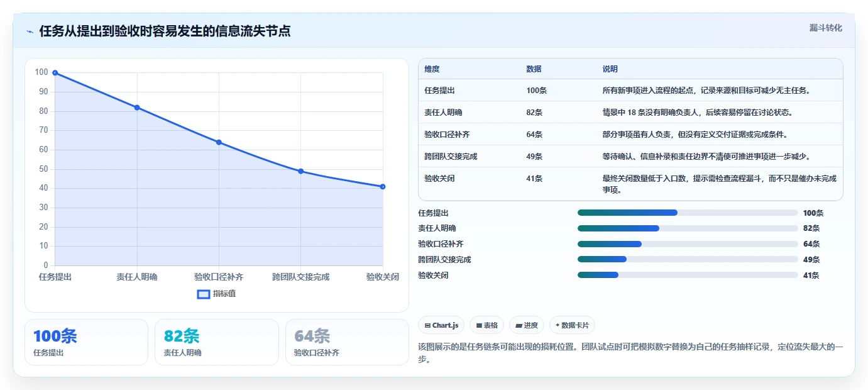This screenshot has height=390, width=868.
Task: Click the y-axis label 100
Action: (x=41, y=72)
